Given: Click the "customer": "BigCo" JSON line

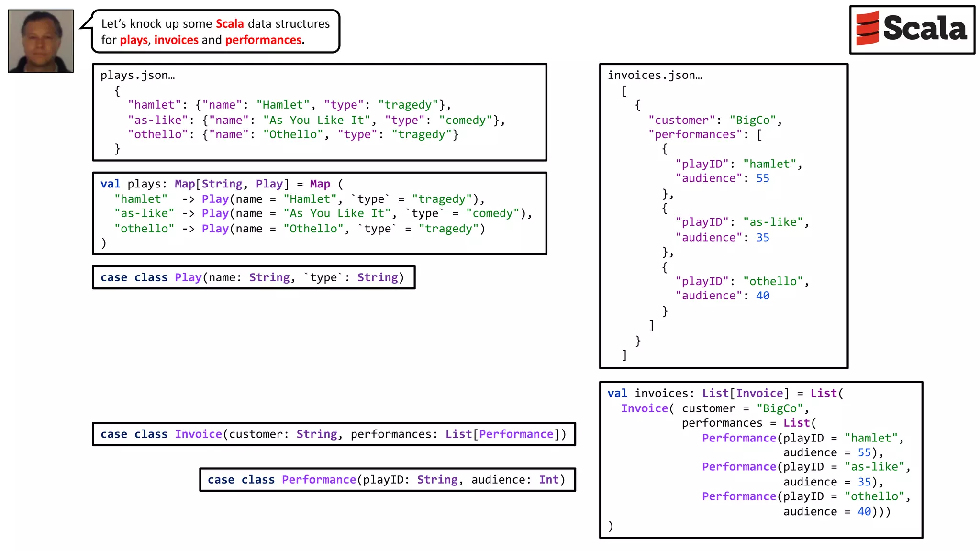Looking at the screenshot, I should (714, 120).
